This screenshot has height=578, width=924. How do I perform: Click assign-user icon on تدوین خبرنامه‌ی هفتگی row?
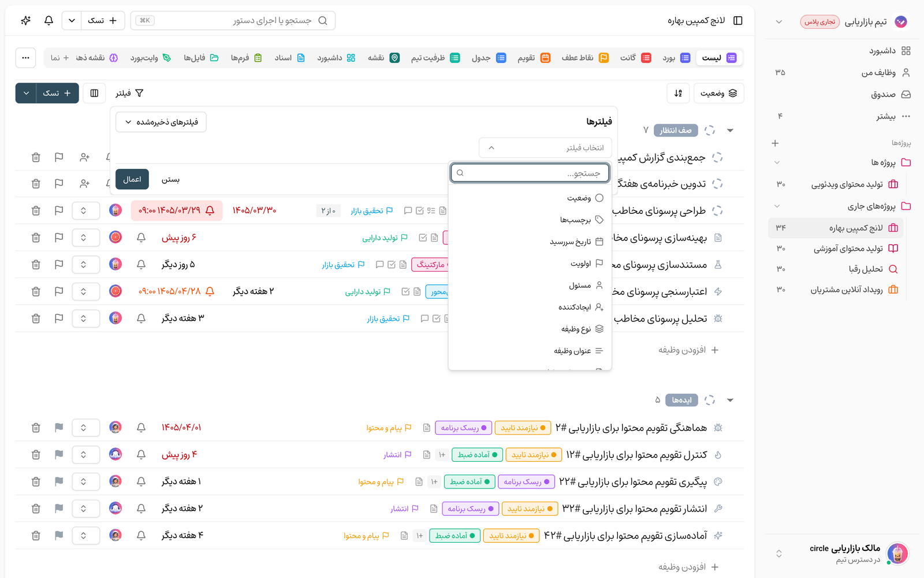85,184
